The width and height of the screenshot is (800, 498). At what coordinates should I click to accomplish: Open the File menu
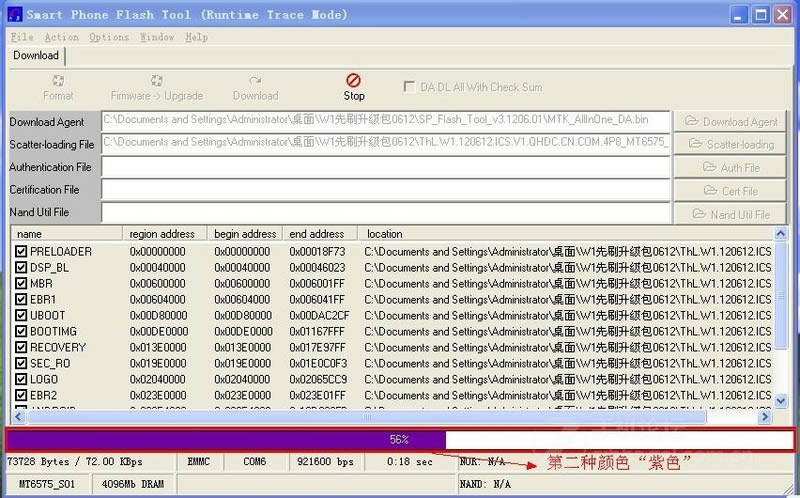click(21, 37)
